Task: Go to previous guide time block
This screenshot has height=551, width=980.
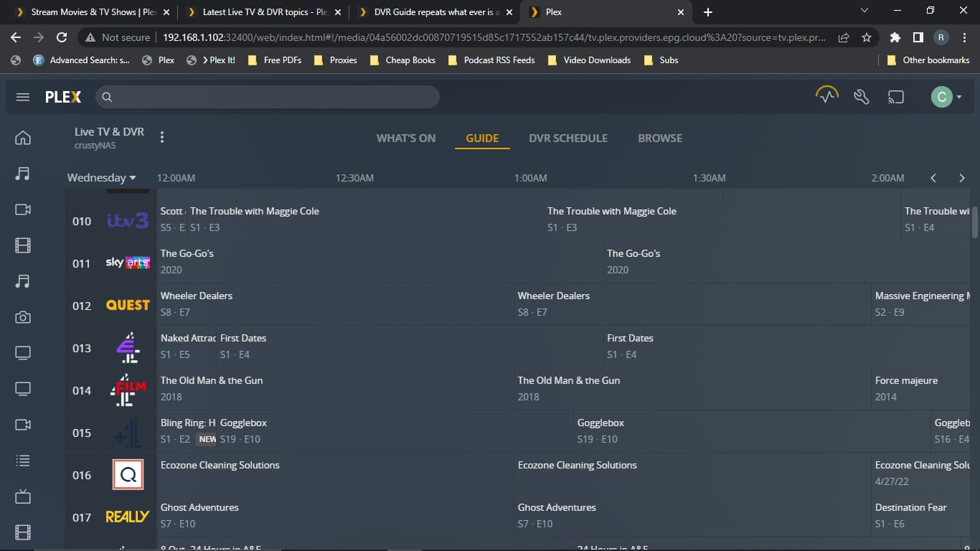Action: click(x=933, y=178)
